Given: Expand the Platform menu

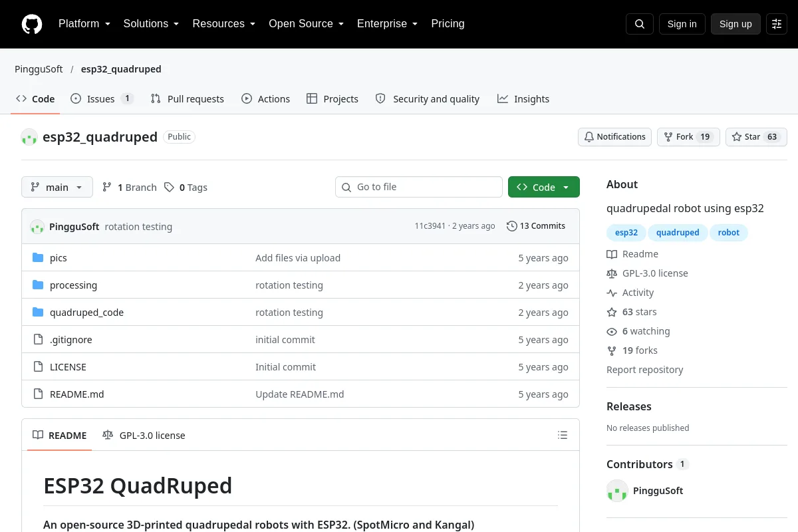Looking at the screenshot, I should [84, 24].
